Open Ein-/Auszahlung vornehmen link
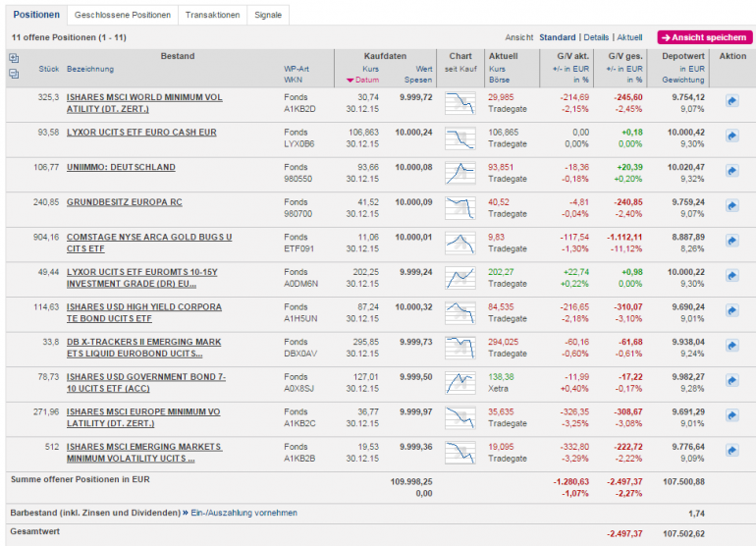756x546 pixels. pos(243,513)
